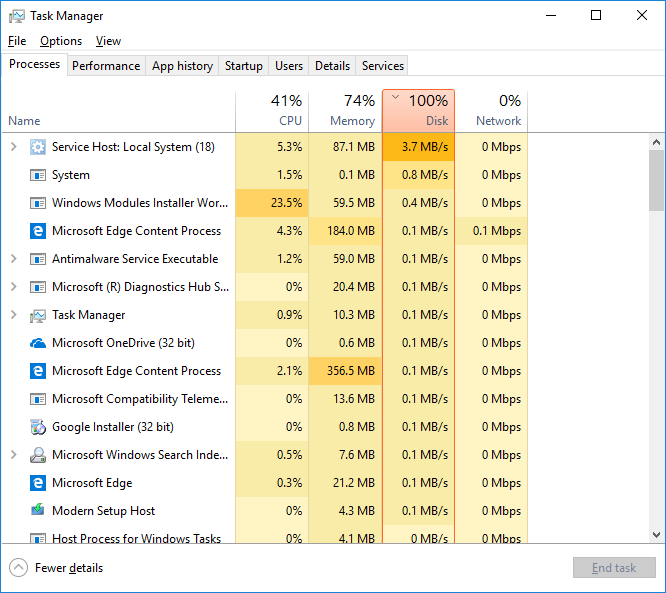Sort by the Network column header

491,111
